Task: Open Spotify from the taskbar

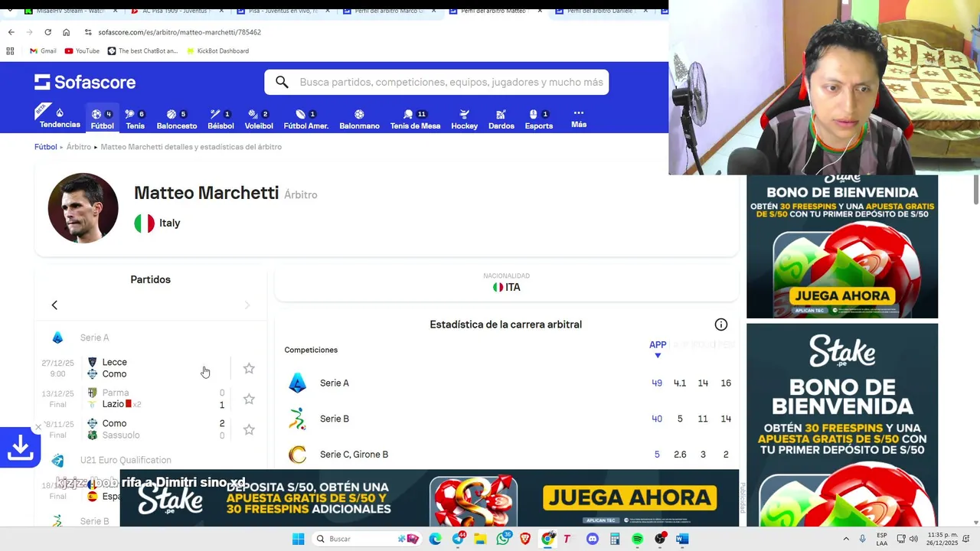Action: [x=637, y=539]
